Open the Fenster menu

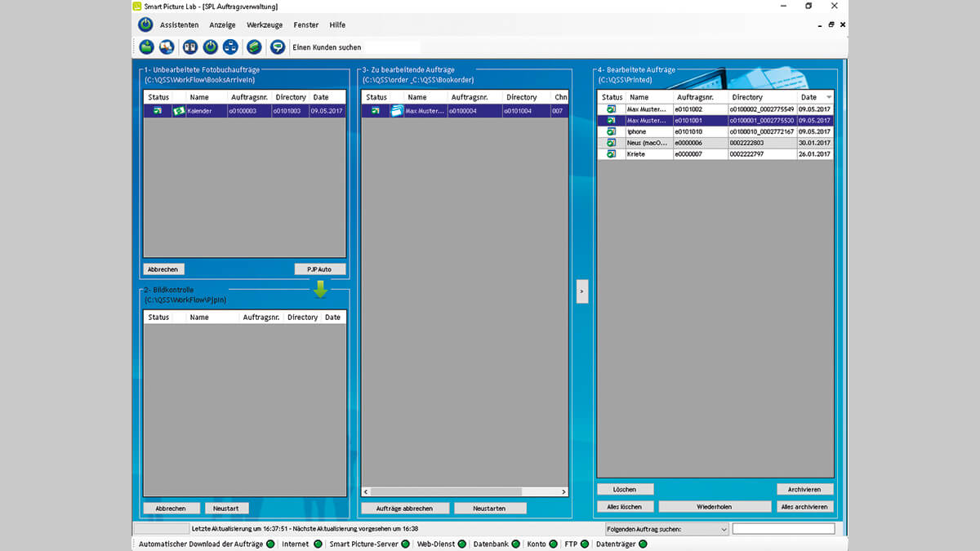[x=306, y=25]
